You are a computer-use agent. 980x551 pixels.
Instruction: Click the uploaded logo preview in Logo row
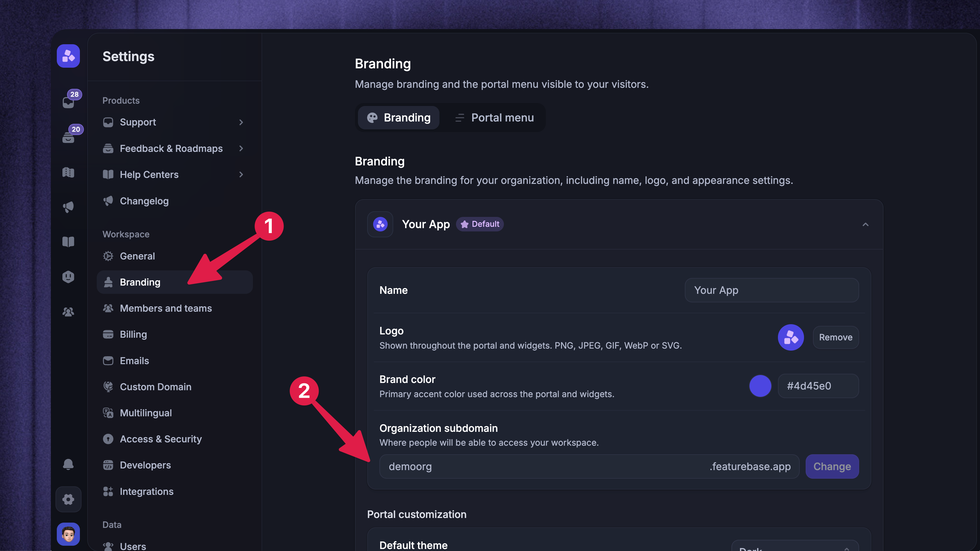[x=791, y=337]
